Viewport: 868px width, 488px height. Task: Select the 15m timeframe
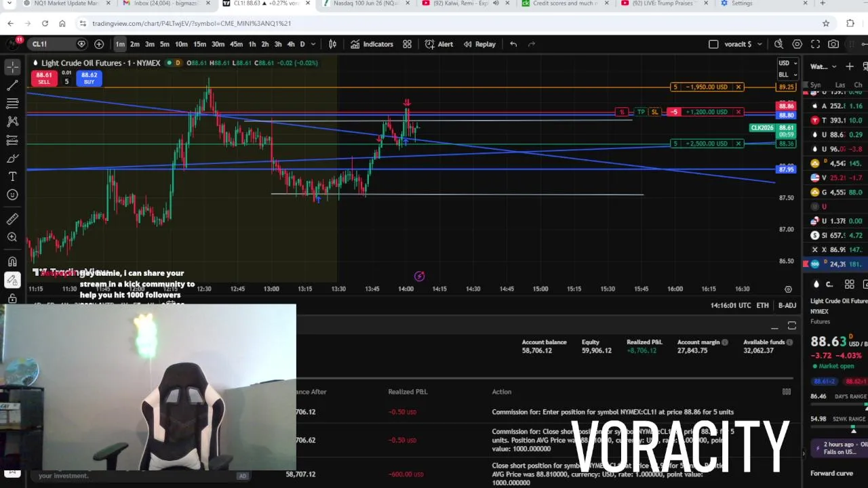[199, 44]
